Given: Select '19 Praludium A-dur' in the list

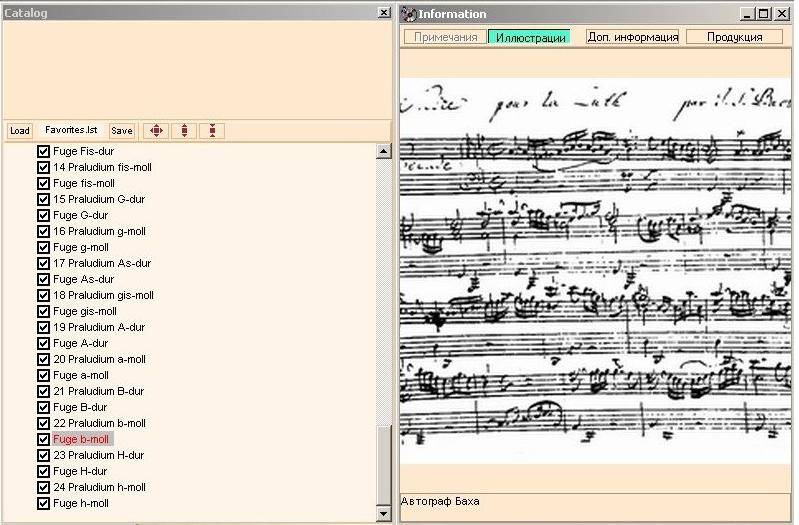Looking at the screenshot, I should [x=99, y=327].
